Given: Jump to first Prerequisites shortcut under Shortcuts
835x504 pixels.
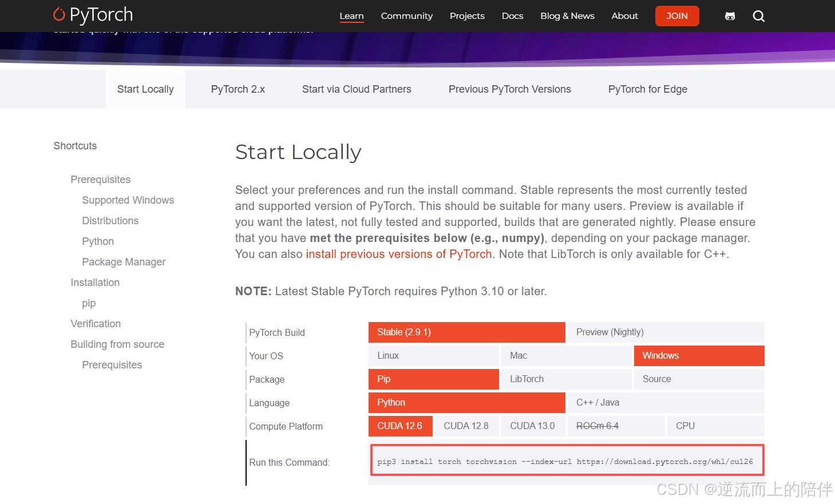Looking at the screenshot, I should tap(101, 180).
